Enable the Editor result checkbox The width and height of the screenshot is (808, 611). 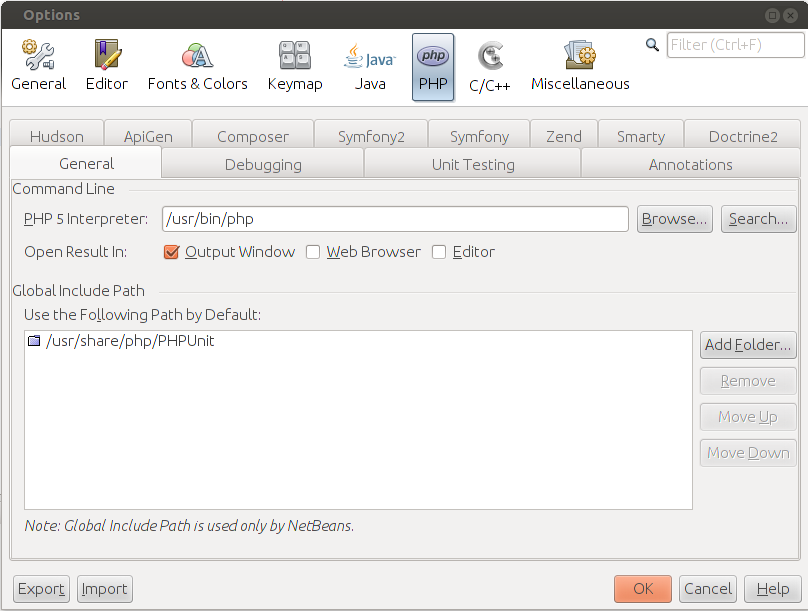tap(439, 252)
